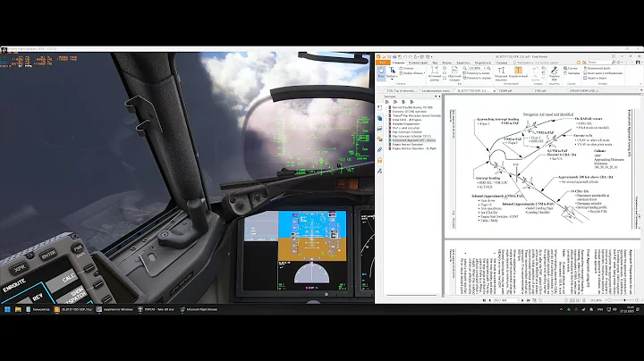The image size is (644, 361).
Task: Open the Вид ribbon tab
Action: coord(435,63)
